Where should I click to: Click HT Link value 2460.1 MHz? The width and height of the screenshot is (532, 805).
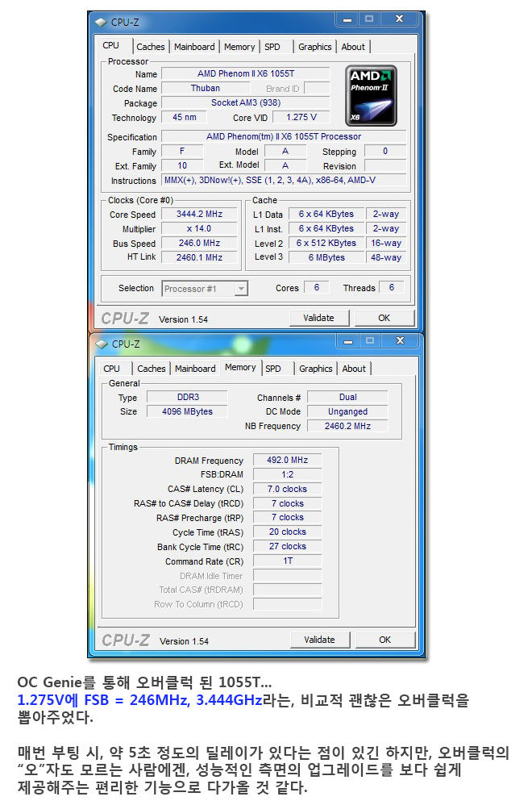pyautogui.click(x=200, y=257)
